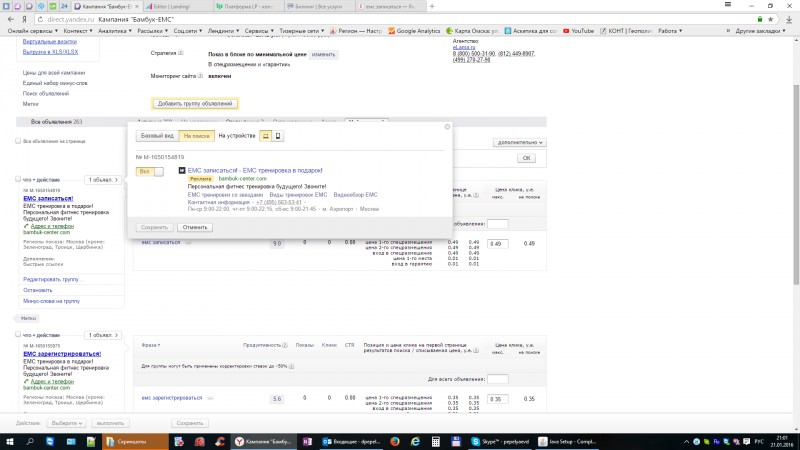The width and height of the screenshot is (800, 450).
Task: Click 'Отменить' in the preview popup
Action: point(195,228)
